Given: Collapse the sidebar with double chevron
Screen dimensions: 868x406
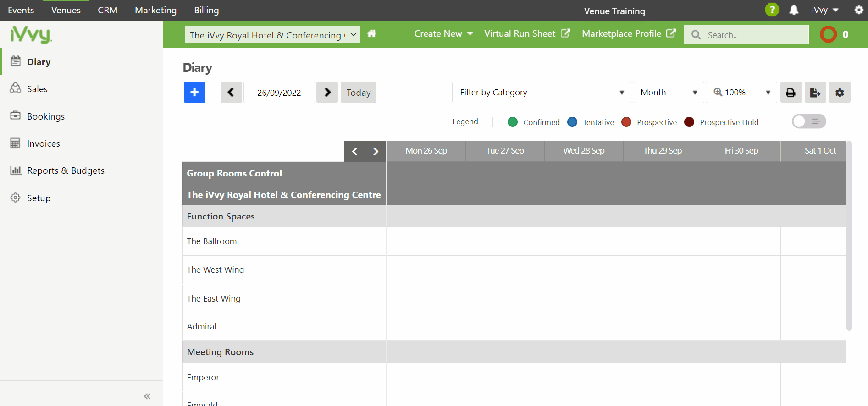Looking at the screenshot, I should pyautogui.click(x=147, y=396).
